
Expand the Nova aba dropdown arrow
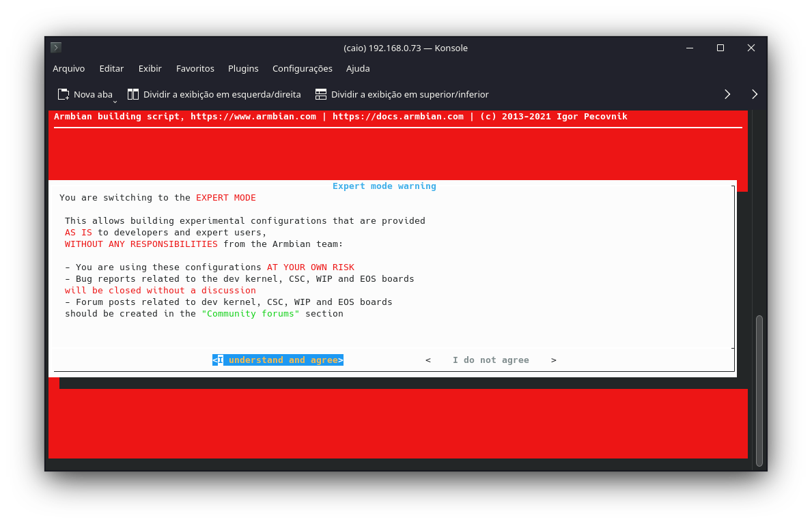115,102
